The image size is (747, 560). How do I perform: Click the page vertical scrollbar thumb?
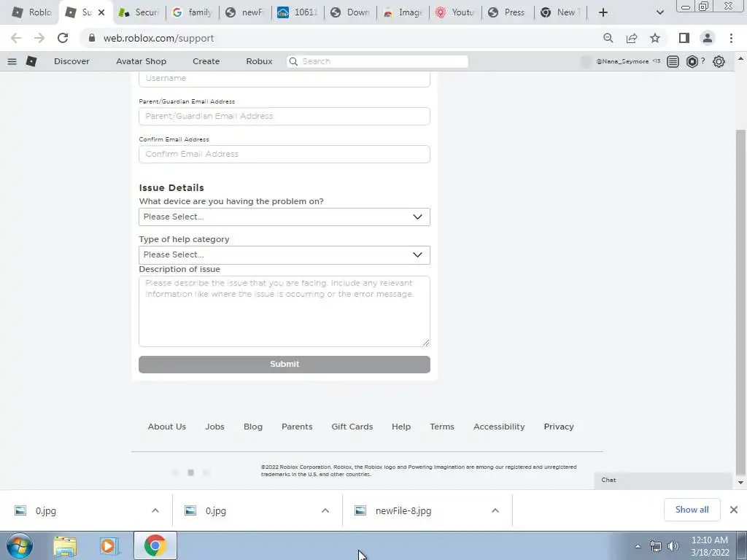pyautogui.click(x=740, y=302)
